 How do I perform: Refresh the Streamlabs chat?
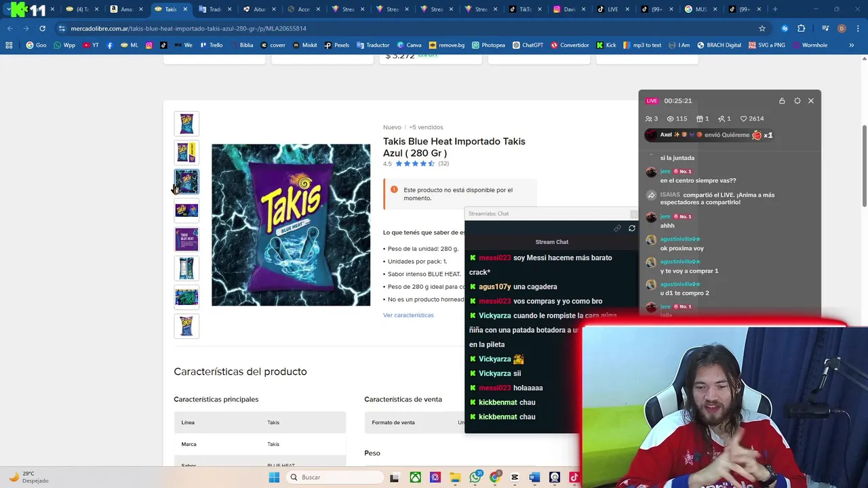[x=632, y=228]
